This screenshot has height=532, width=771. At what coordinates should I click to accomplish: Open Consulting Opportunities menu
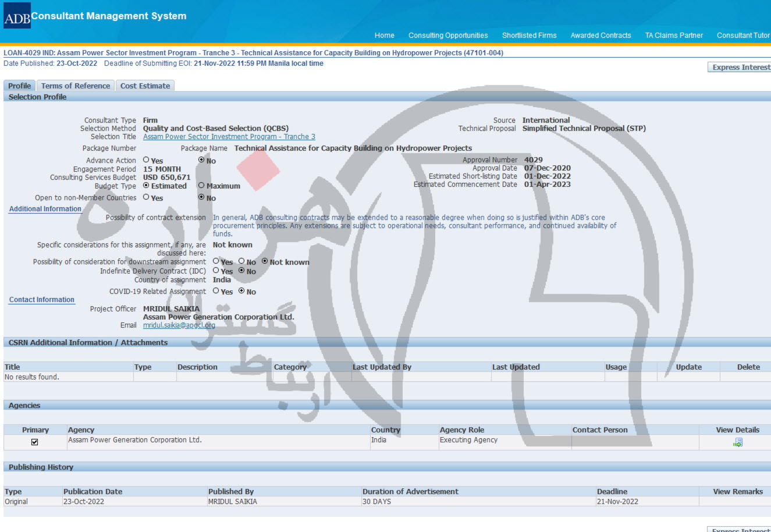[x=448, y=36]
